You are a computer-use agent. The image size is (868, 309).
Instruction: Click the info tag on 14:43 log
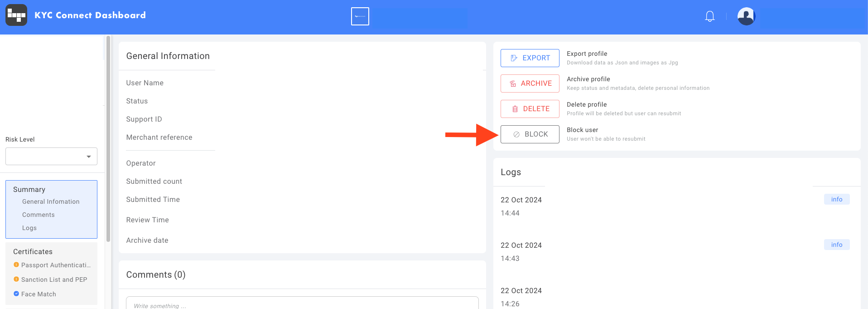click(837, 245)
